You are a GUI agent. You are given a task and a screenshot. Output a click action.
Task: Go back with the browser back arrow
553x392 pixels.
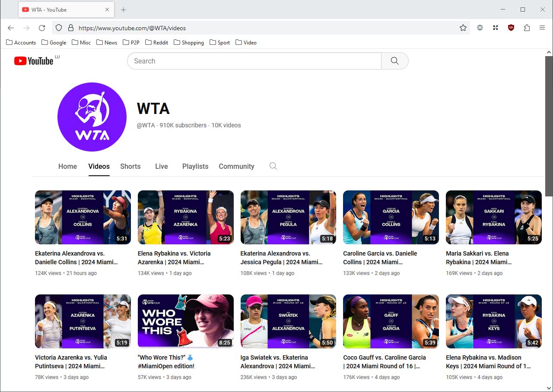11,28
